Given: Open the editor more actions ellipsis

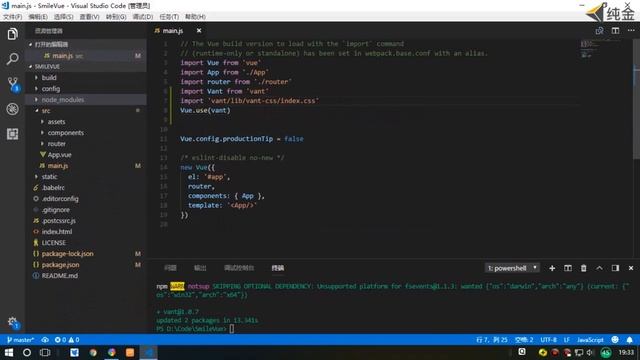Looking at the screenshot, I should [631, 31].
